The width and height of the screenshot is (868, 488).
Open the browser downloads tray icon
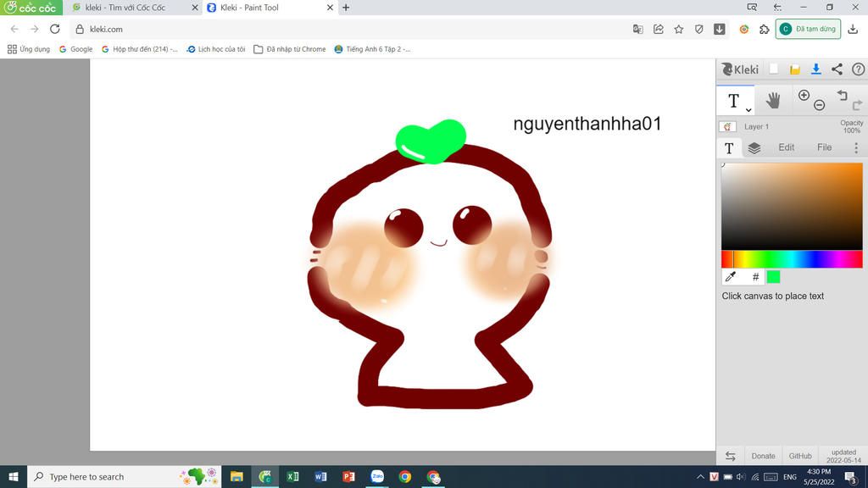point(853,30)
